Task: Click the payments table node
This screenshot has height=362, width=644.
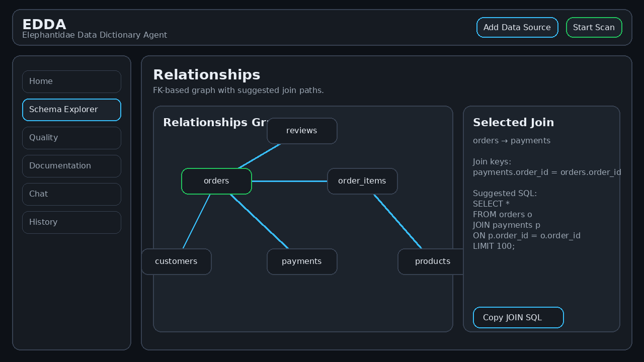Action: pyautogui.click(x=302, y=261)
